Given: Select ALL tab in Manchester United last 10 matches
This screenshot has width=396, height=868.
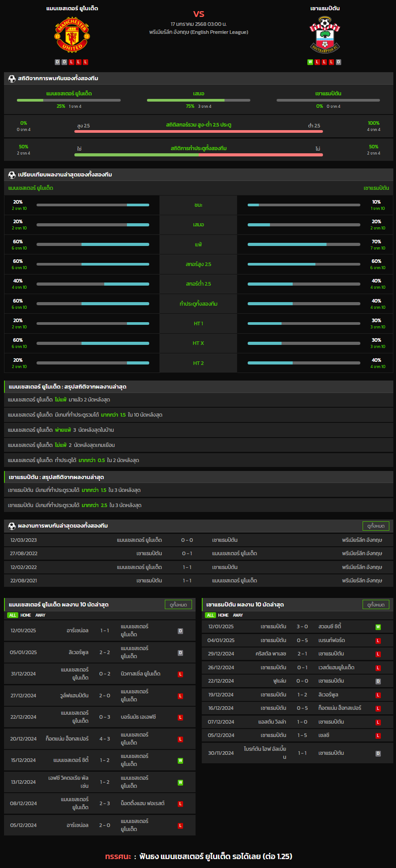Looking at the screenshot, I should [12, 615].
